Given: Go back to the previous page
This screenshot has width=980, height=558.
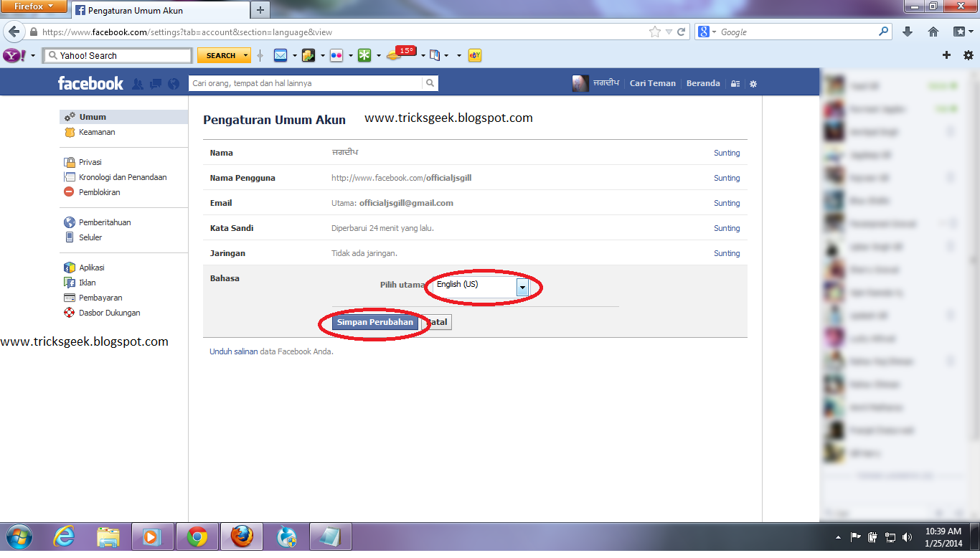Looking at the screenshot, I should tap(14, 32).
